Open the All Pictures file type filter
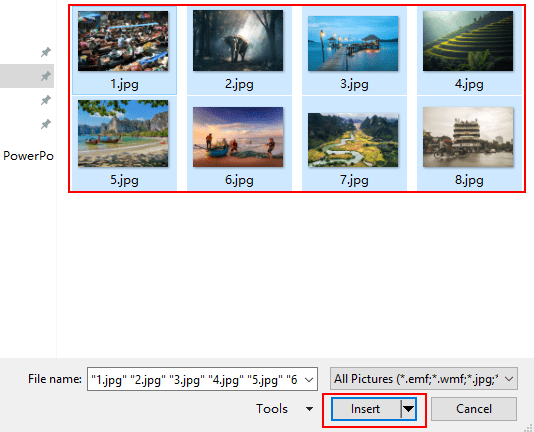 pos(424,379)
